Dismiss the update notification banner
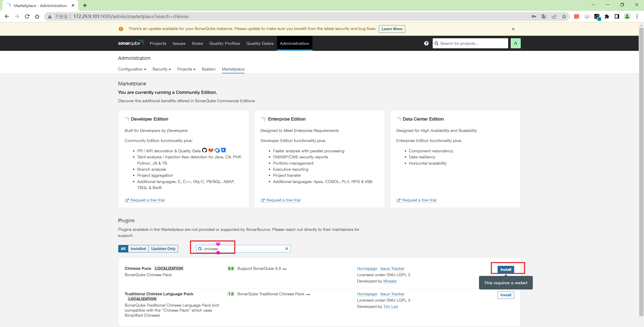The image size is (644, 327). [513, 29]
